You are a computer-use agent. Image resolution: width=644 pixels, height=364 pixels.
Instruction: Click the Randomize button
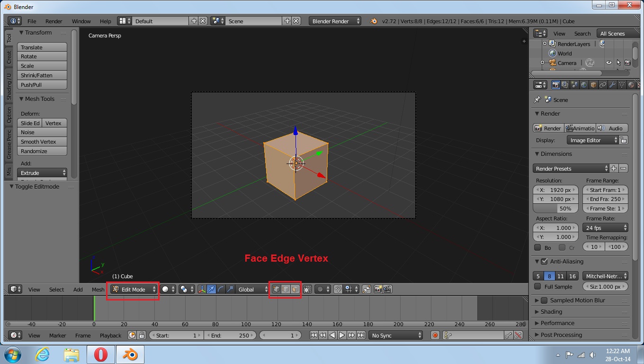coord(42,151)
